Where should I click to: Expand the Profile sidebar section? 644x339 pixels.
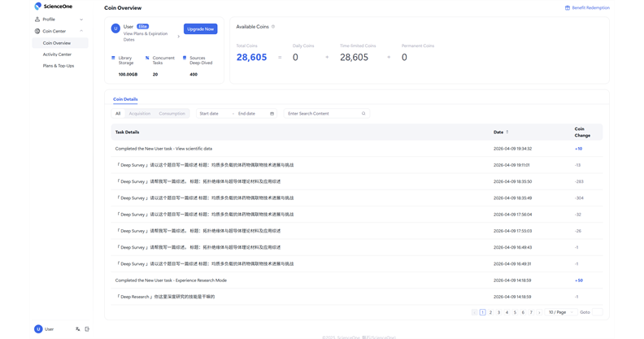click(x=60, y=20)
